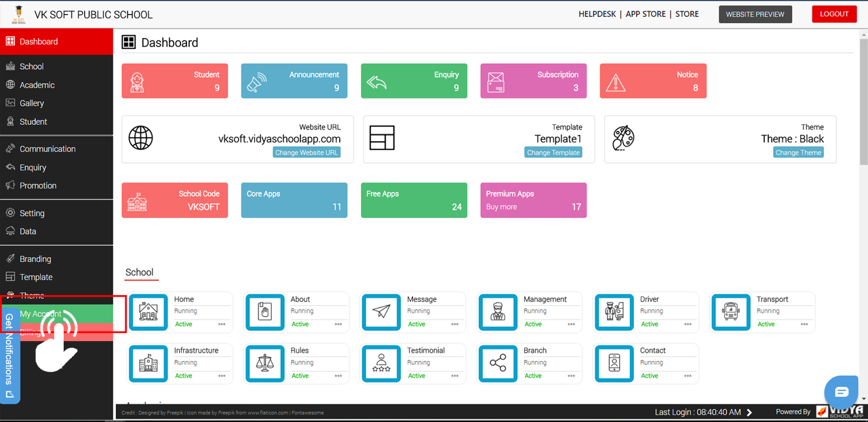This screenshot has height=422, width=868.
Task: Click the Vidya School App logo
Action: [x=840, y=411]
